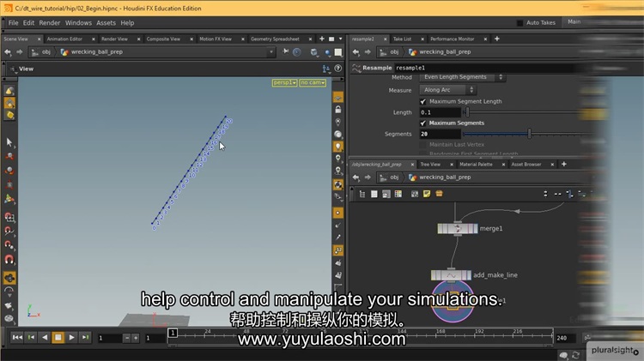The width and height of the screenshot is (644, 361).
Task: Open the Windows menu
Action: pyautogui.click(x=78, y=23)
